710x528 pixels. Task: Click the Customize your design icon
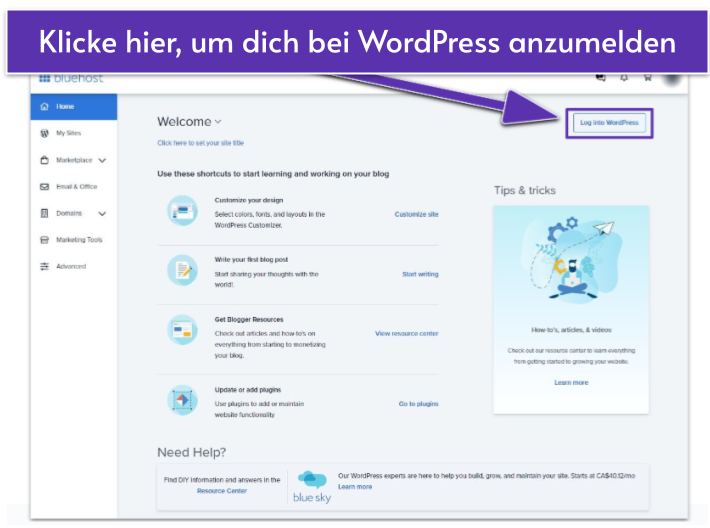pyautogui.click(x=182, y=211)
